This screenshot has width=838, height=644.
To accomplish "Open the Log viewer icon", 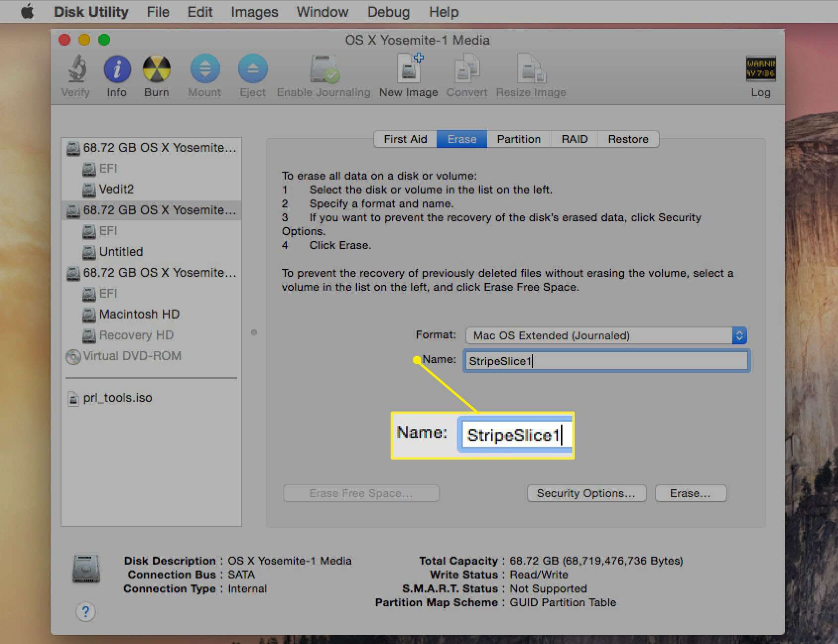I will click(x=761, y=68).
